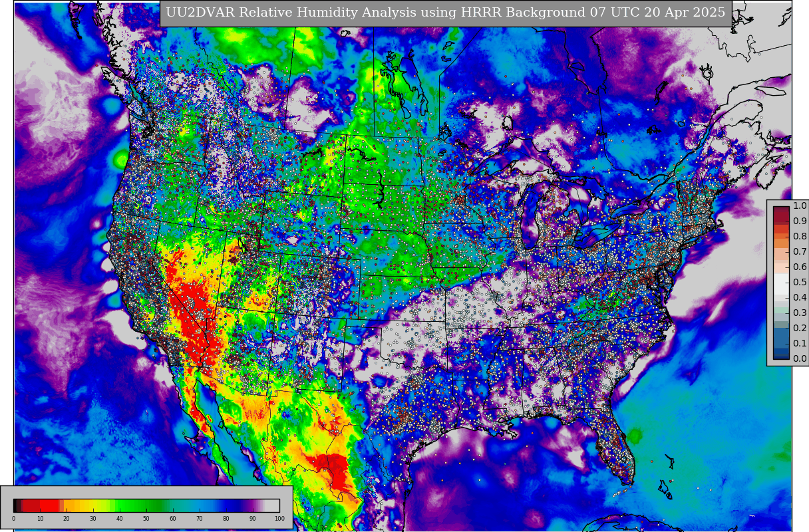The height and width of the screenshot is (532, 809).
Task: Click the 100 tick label on humidity colorbar
Action: 279,519
